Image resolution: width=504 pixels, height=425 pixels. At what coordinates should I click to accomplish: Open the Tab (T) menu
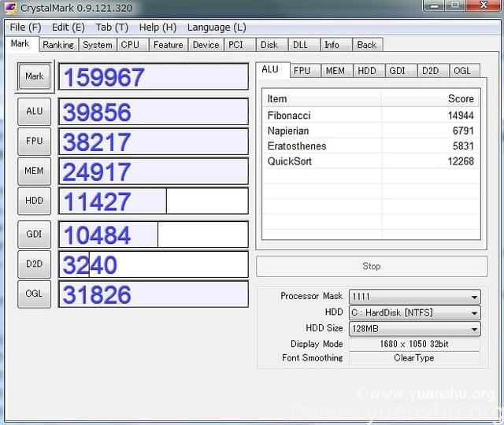pyautogui.click(x=112, y=28)
